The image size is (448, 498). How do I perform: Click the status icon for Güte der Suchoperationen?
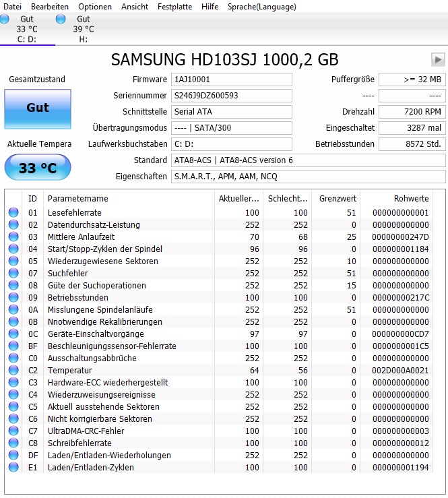coord(13,285)
